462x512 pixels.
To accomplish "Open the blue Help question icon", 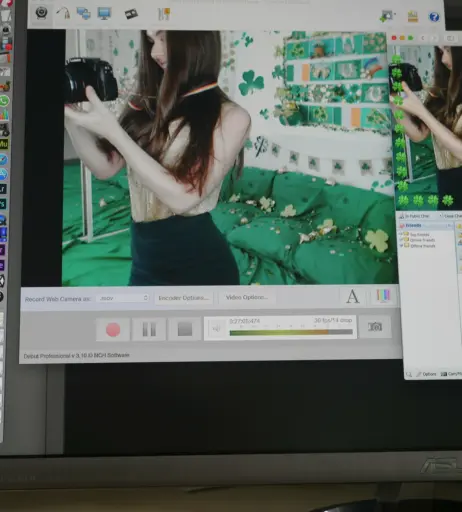I will point(434,17).
